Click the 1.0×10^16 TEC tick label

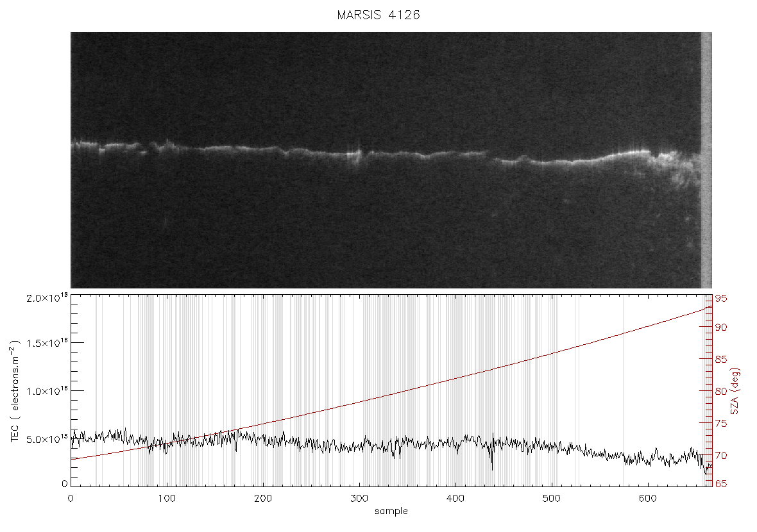pyautogui.click(x=47, y=391)
